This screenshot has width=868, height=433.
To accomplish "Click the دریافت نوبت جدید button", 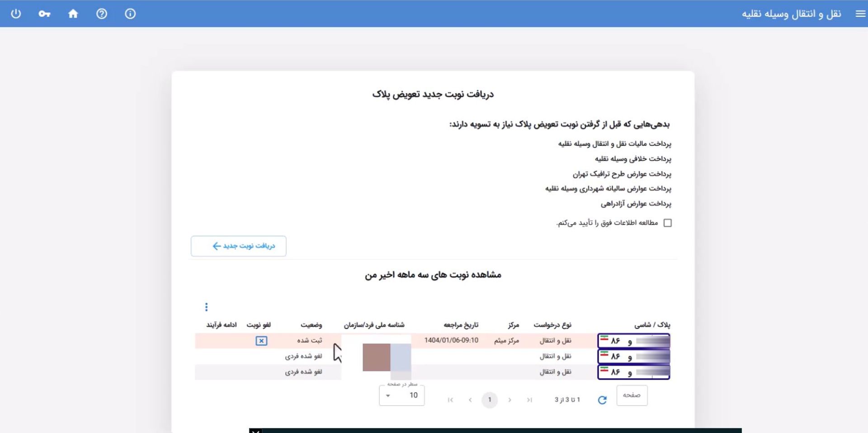I will point(238,246).
